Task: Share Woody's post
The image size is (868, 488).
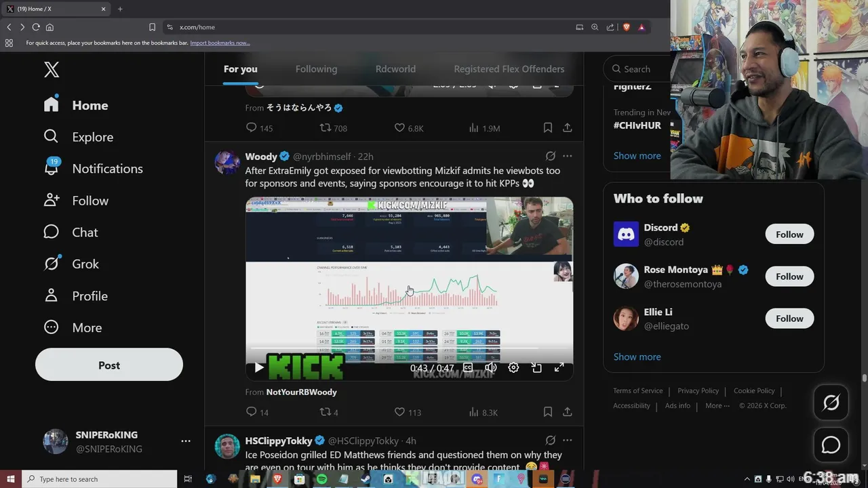Action: point(568,411)
